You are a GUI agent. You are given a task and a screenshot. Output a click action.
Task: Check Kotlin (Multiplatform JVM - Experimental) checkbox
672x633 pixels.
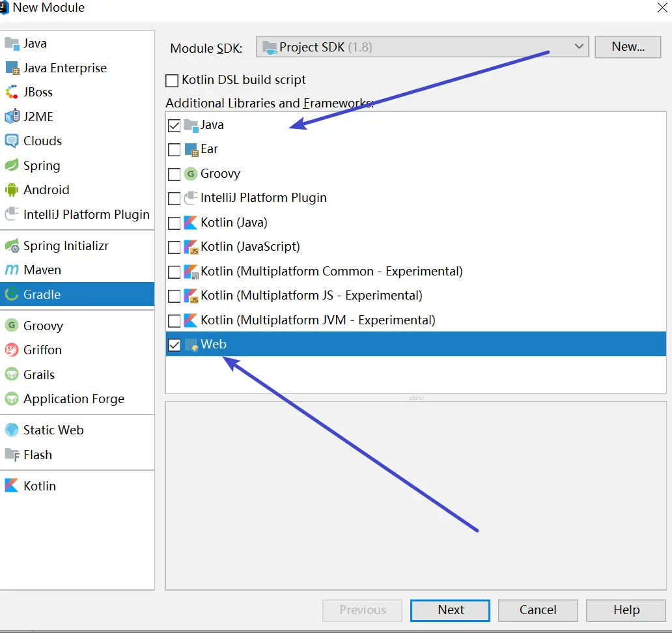tap(174, 320)
